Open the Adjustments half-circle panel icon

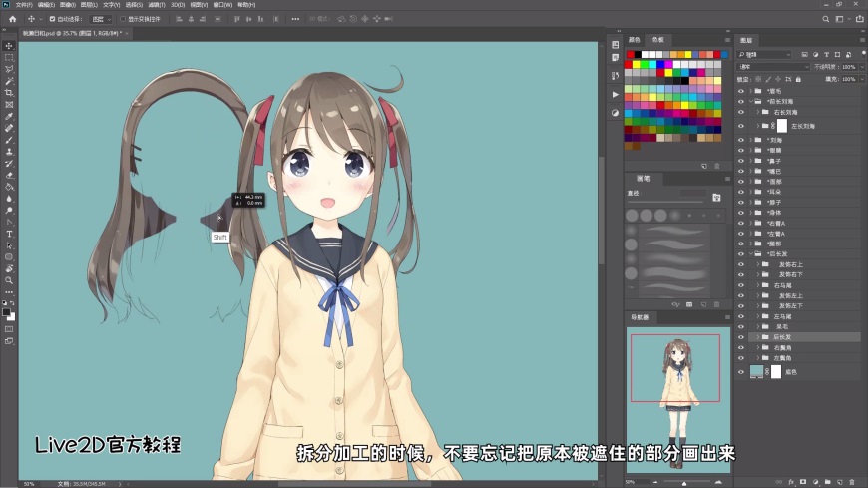615,113
